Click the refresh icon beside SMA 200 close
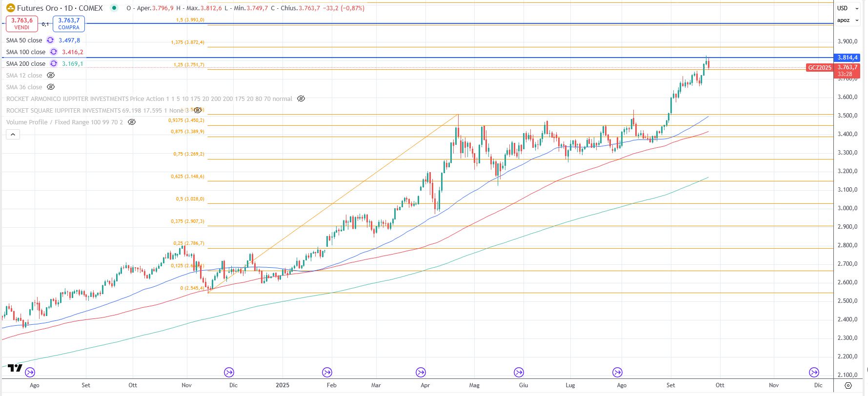 [x=54, y=64]
